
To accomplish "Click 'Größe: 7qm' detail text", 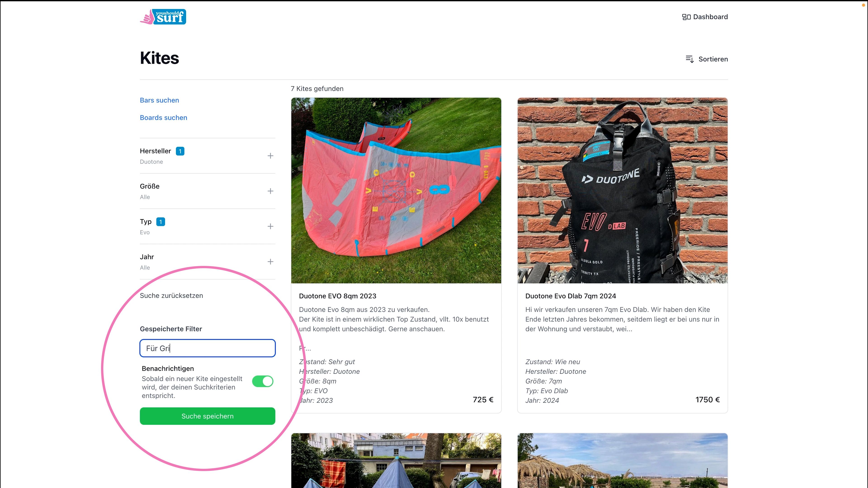I will pos(543,381).
